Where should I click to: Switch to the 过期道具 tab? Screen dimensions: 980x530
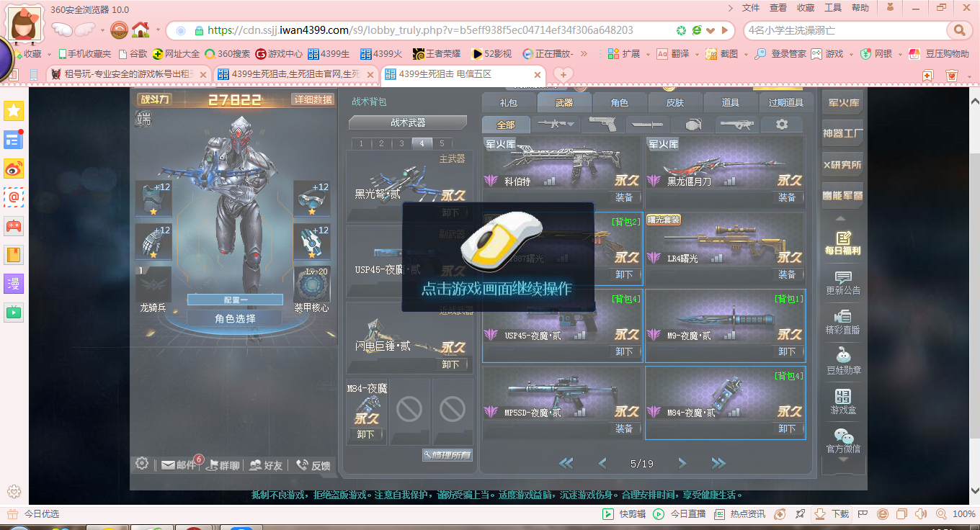(785, 102)
